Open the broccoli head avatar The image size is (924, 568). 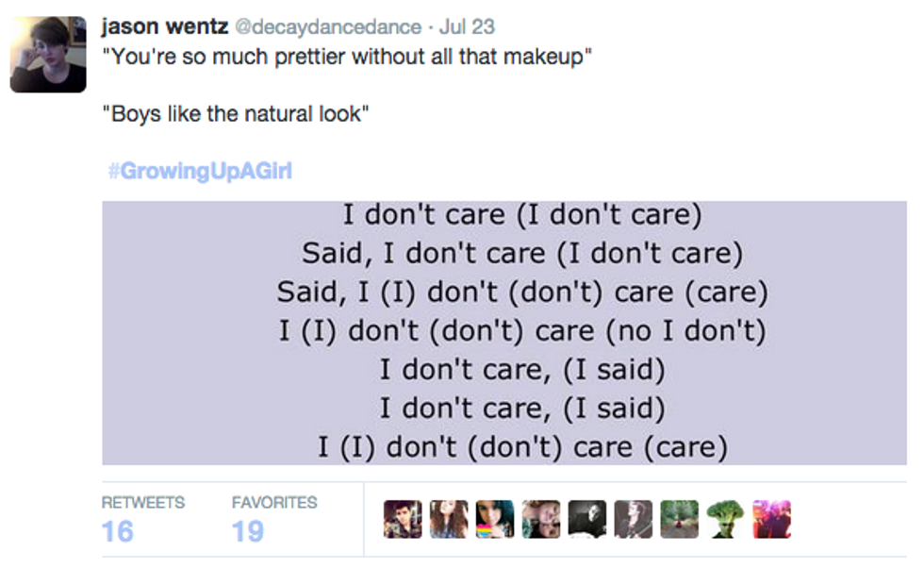coord(726,519)
